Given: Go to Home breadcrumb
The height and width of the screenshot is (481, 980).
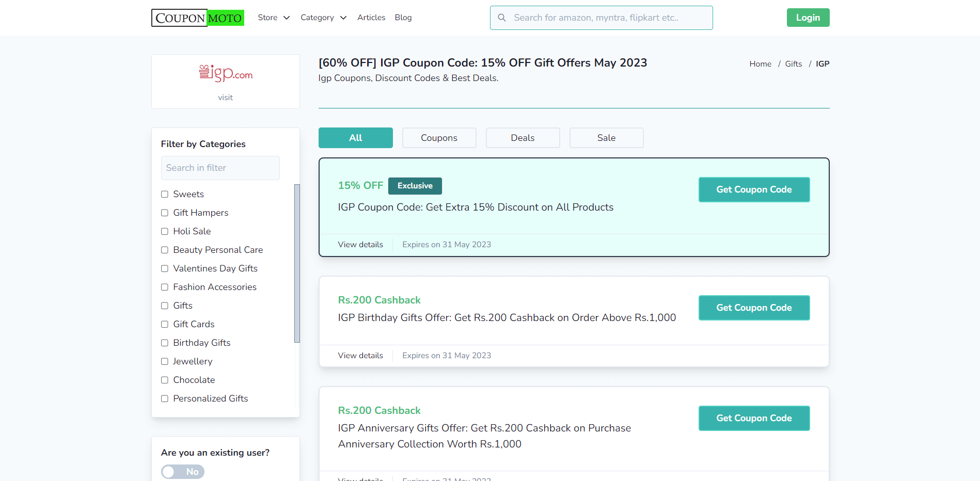Looking at the screenshot, I should [760, 64].
